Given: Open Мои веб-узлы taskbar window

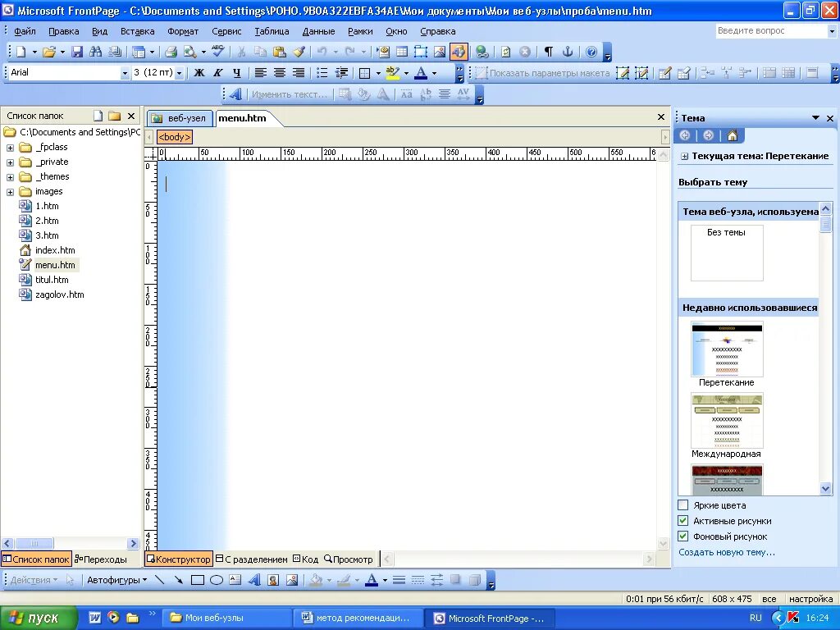Looking at the screenshot, I should click(228, 619).
